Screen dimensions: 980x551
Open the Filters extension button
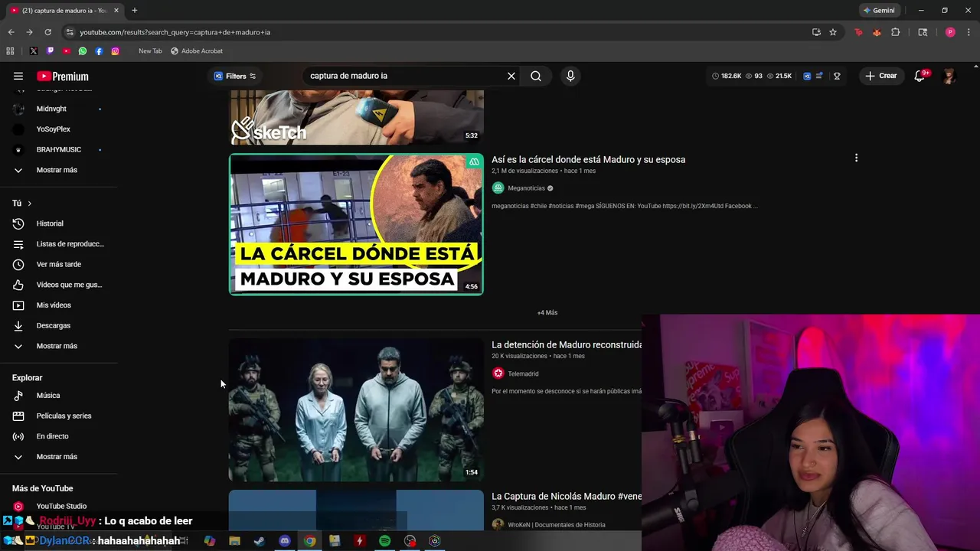(234, 76)
